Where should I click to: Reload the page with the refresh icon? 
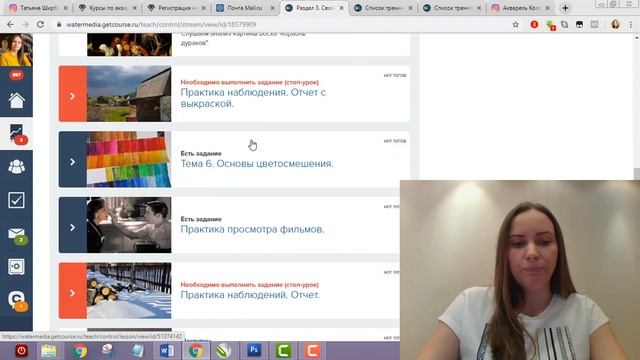pyautogui.click(x=40, y=24)
